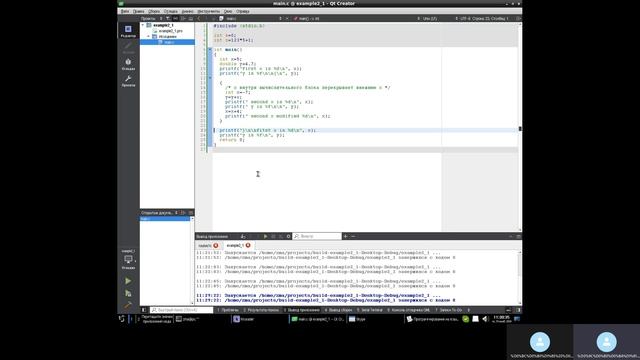Click the volume icon in system tray
Image resolution: width=640 pixels, height=360 pixels.
(x=484, y=319)
